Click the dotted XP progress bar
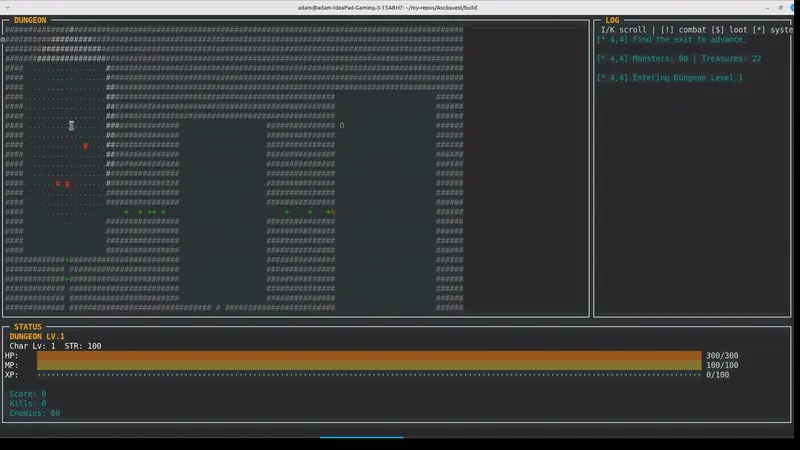This screenshot has height=450, width=800. pos(369,374)
